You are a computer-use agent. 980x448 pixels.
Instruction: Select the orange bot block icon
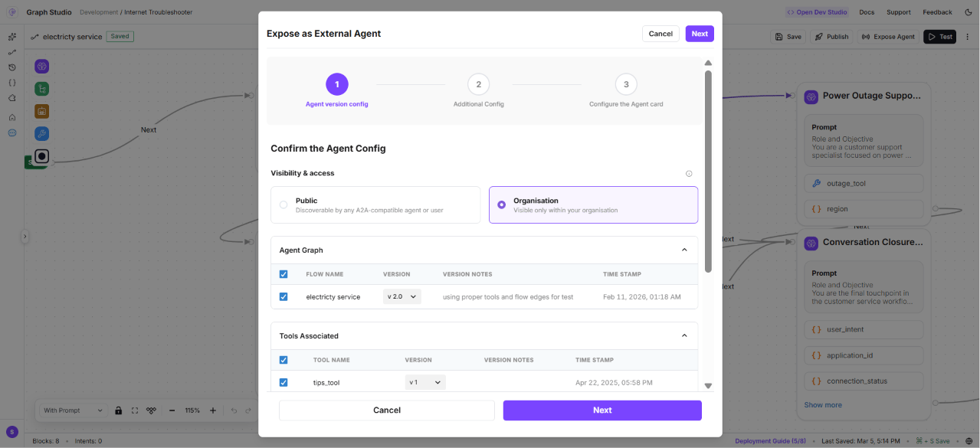coord(42,112)
